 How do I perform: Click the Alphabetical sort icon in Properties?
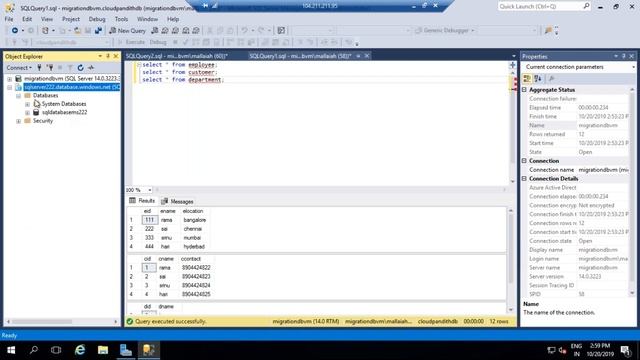[x=538, y=78]
